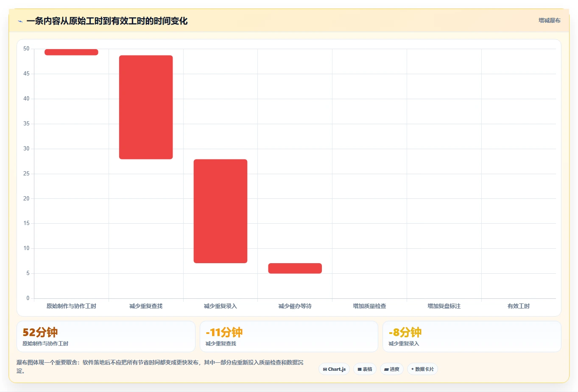Click the 减少重复查找 caption under -11分钟
Screen dimensions: 578x392
point(221,344)
